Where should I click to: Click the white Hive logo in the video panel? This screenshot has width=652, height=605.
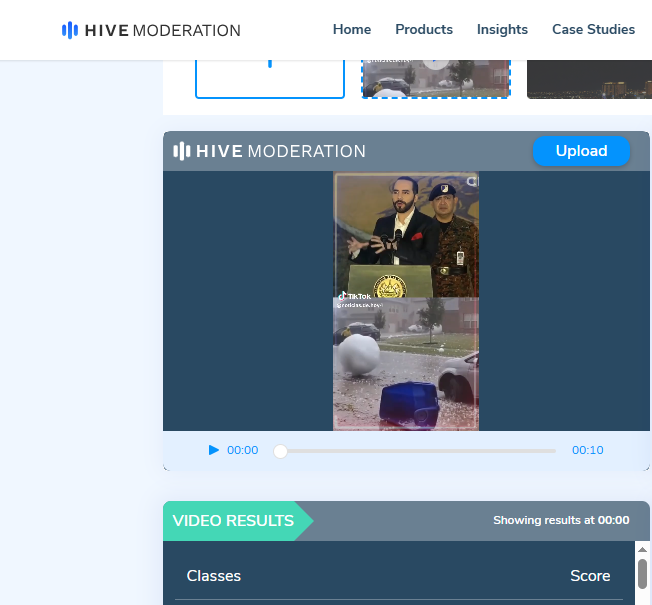(x=181, y=151)
